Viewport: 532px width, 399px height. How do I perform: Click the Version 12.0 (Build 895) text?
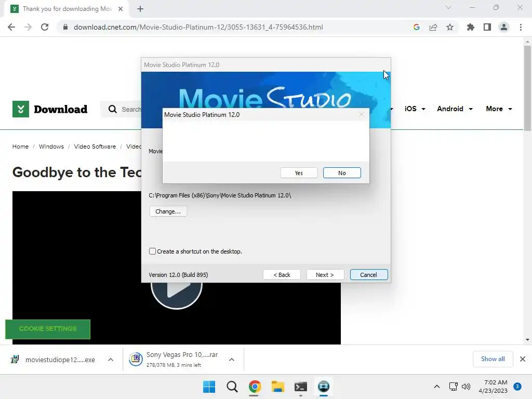point(178,275)
